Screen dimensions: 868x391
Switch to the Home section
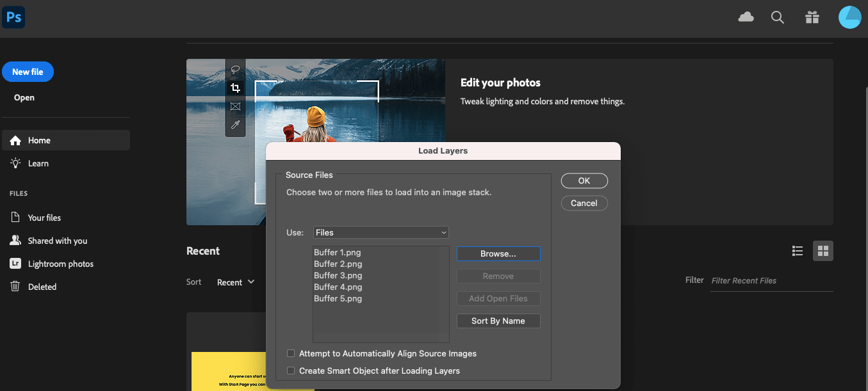pyautogui.click(x=38, y=140)
